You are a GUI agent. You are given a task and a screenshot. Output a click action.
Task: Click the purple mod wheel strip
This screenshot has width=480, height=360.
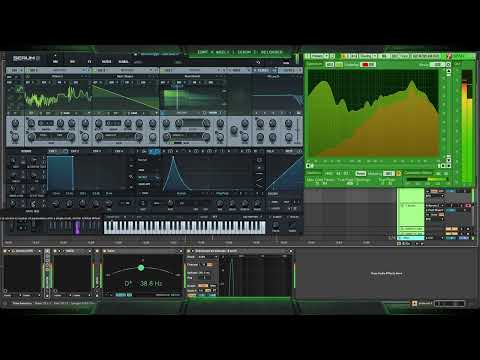[77, 227]
